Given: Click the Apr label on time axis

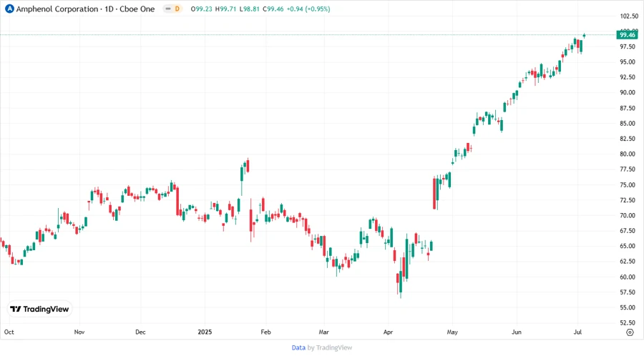Looking at the screenshot, I should click(388, 332).
